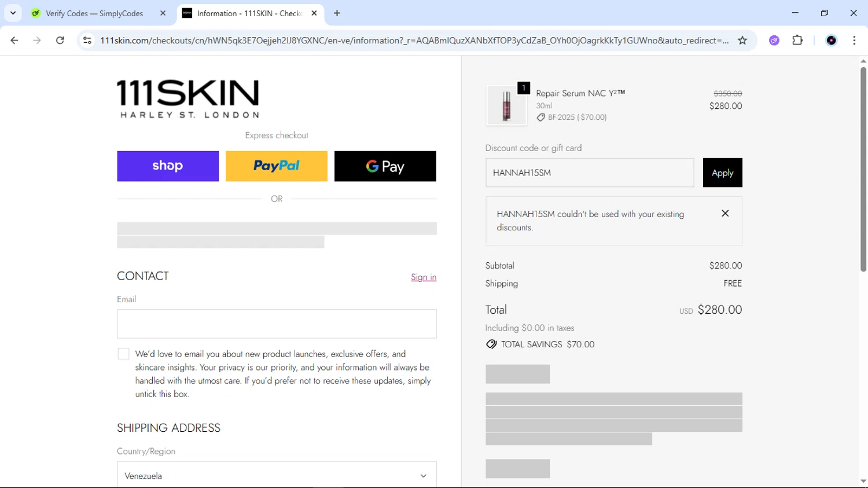Open the Chrome three-dot menu
This screenshot has height=488, width=868.
tap(854, 41)
